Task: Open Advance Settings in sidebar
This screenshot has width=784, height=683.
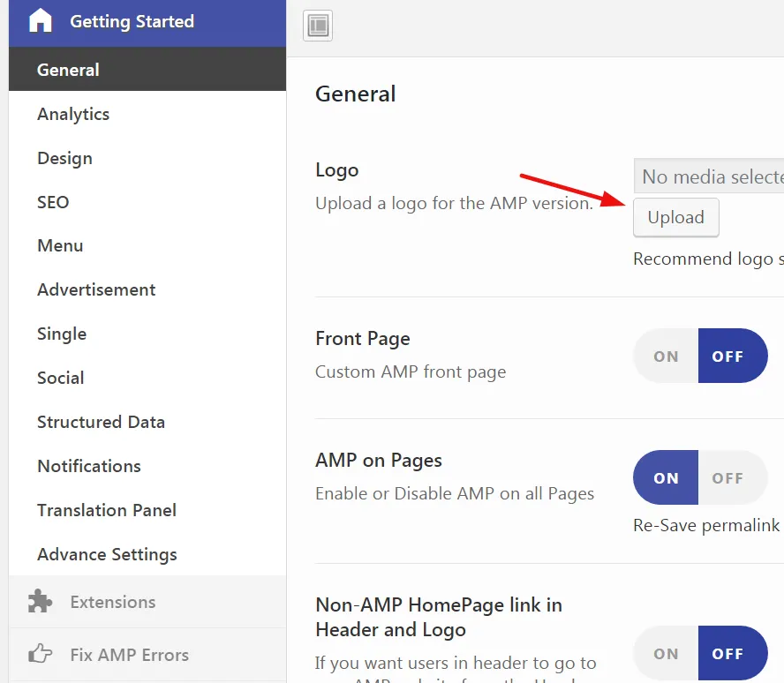Action: coord(107,554)
